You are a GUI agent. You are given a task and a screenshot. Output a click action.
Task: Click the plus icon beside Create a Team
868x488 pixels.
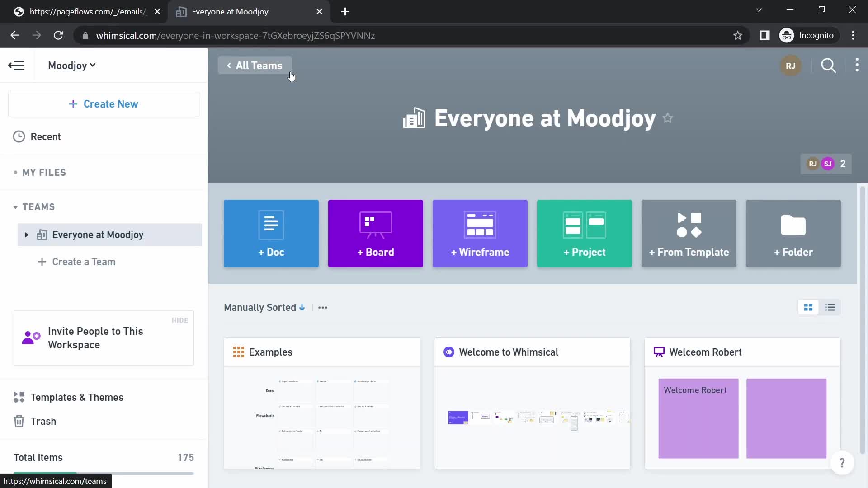click(x=42, y=262)
